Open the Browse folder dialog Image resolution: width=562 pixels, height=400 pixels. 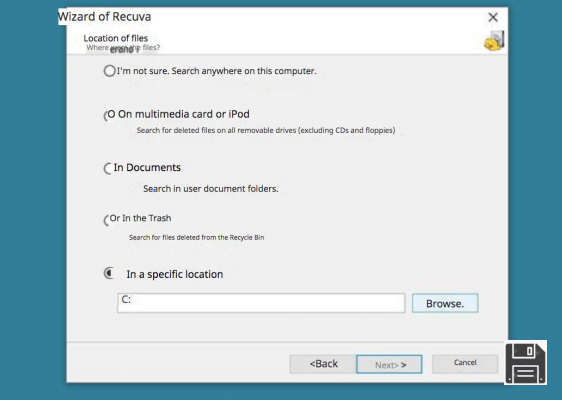click(445, 303)
